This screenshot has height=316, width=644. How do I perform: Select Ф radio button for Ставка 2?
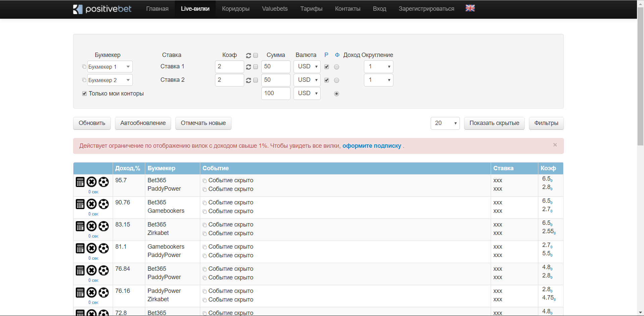(337, 80)
